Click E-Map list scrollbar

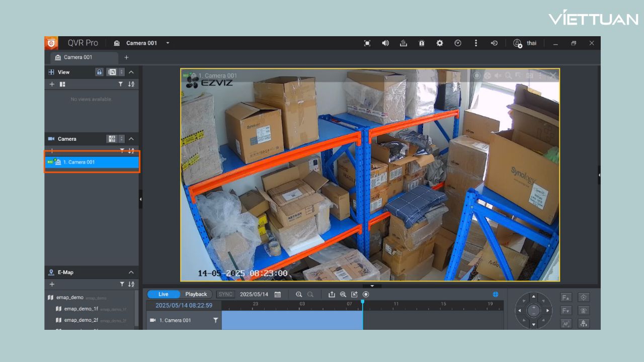pos(136,309)
